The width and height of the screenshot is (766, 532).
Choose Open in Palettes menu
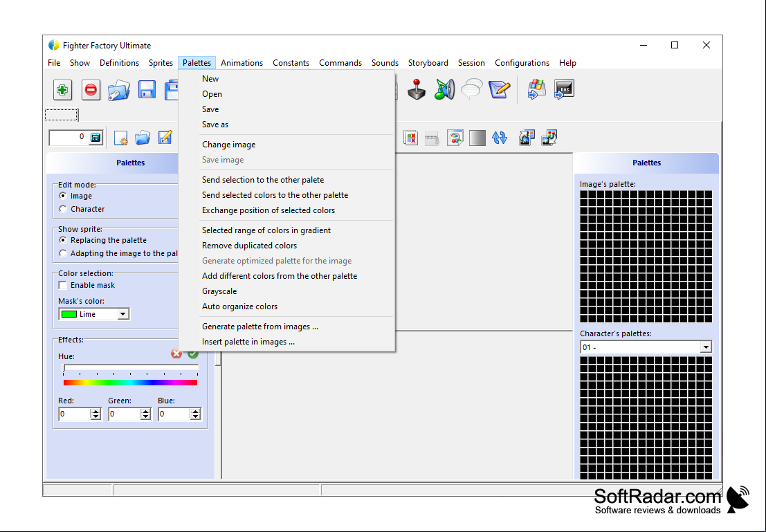click(x=286, y=94)
